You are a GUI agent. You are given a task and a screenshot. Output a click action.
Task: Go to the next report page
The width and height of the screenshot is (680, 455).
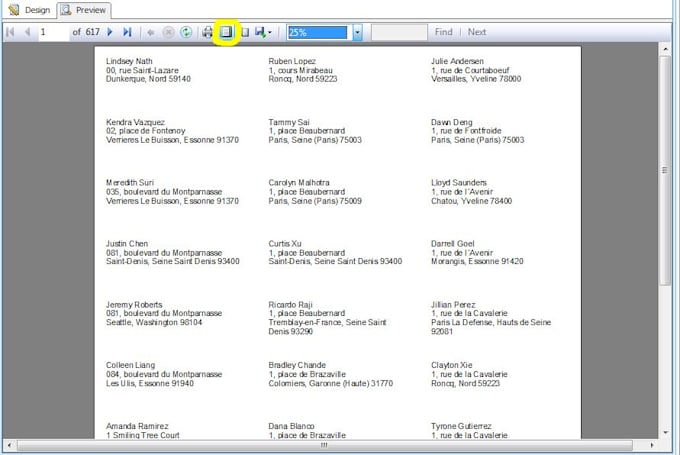click(x=110, y=32)
